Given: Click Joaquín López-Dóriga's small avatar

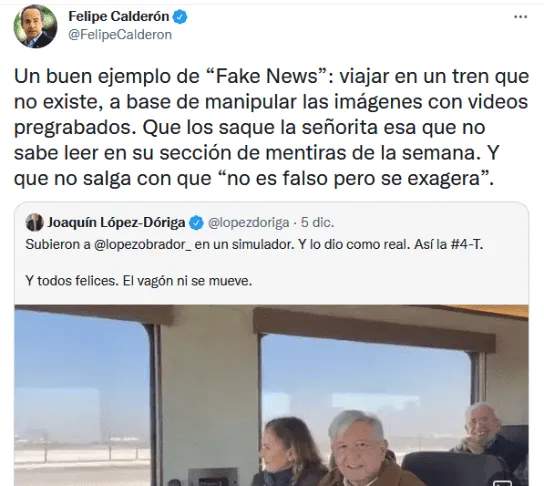Looking at the screenshot, I should pos(34,222).
